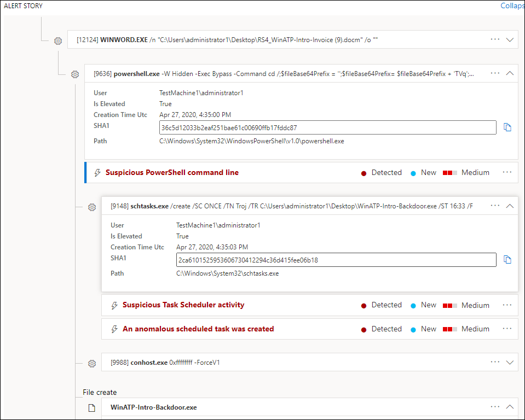Copy the powershell.exe SHA1 hash
This screenshot has height=420, width=525.
point(507,127)
